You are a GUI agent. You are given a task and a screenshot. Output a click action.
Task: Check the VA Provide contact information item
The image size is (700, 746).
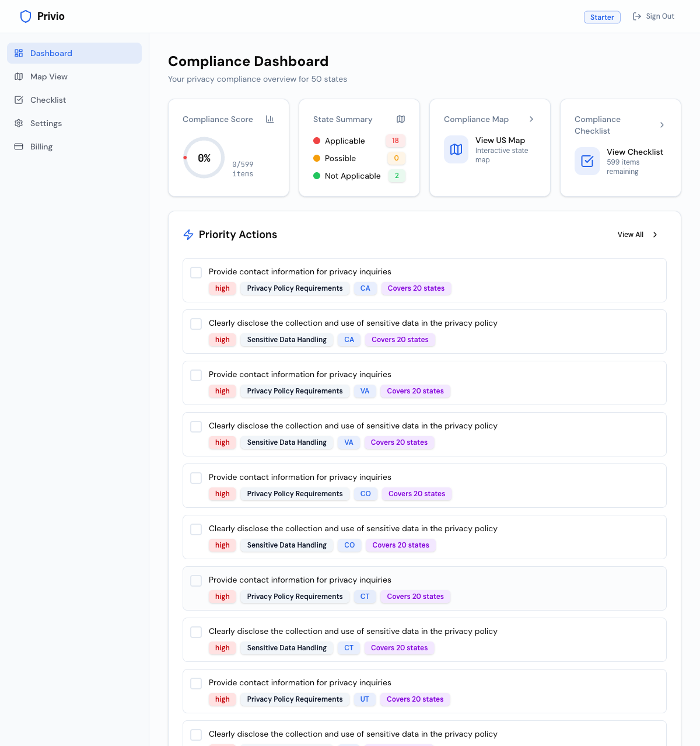pos(196,375)
